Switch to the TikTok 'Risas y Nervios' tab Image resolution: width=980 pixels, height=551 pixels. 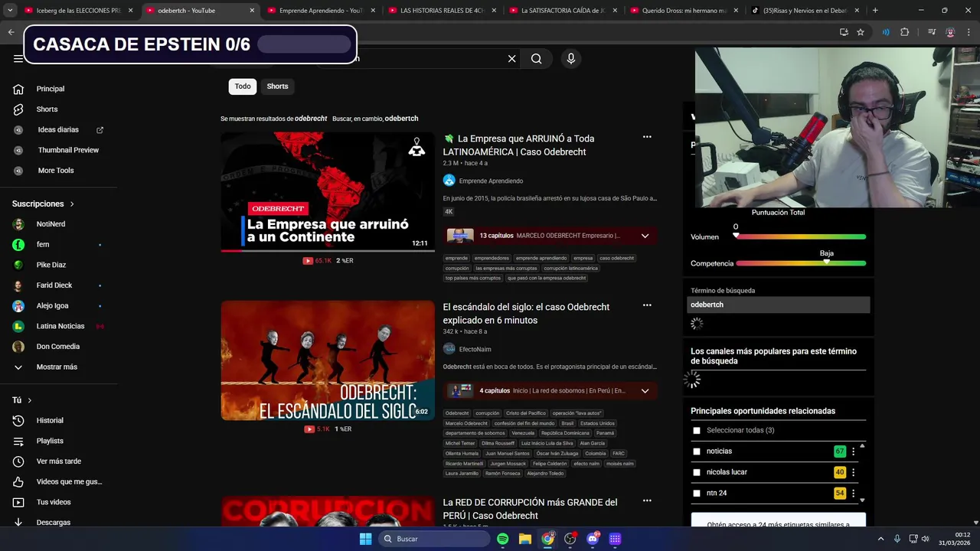805,11
